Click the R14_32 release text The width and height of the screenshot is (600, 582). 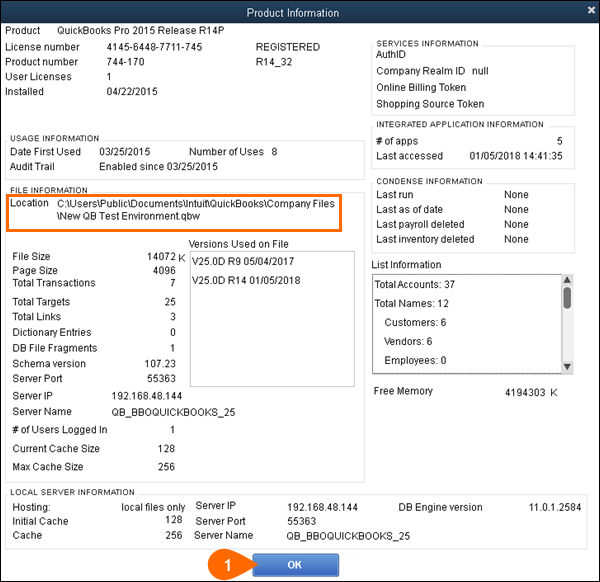[274, 62]
